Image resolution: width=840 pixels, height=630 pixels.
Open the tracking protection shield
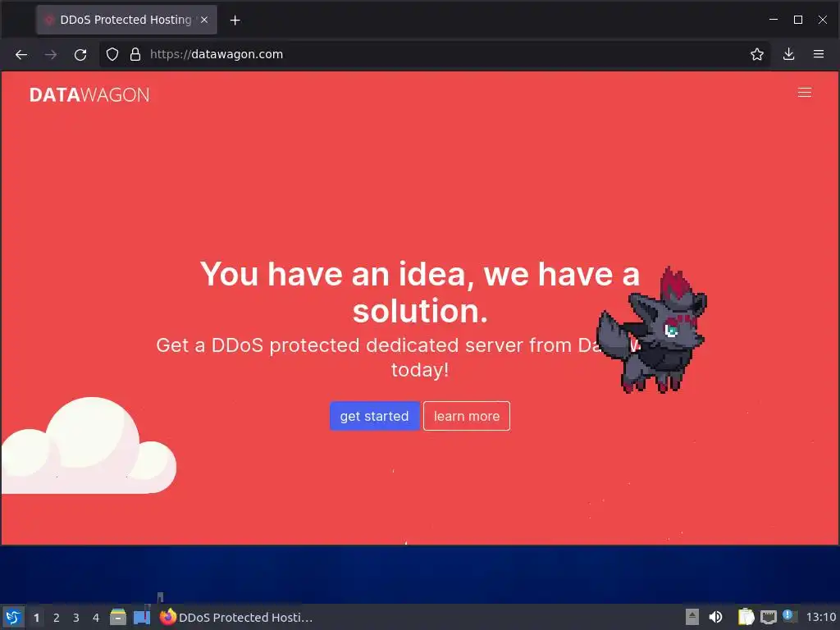click(112, 54)
